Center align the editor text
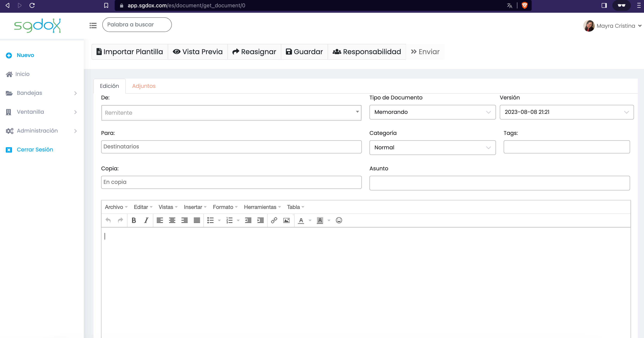The image size is (644, 338). tap(172, 220)
